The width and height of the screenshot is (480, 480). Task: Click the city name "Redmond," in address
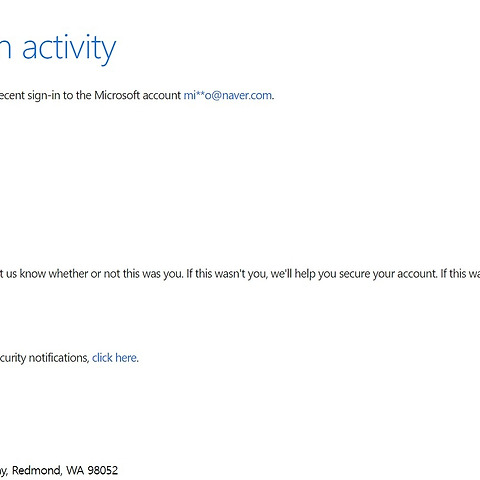[x=37, y=470]
